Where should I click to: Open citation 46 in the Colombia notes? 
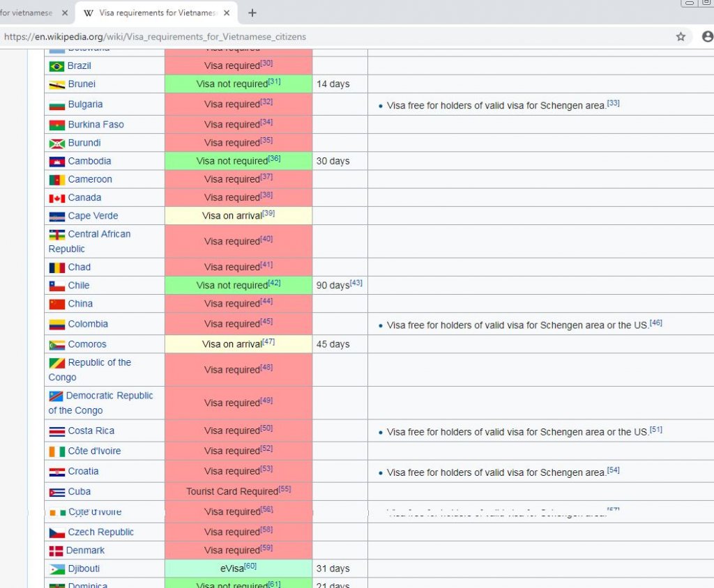tap(655, 323)
